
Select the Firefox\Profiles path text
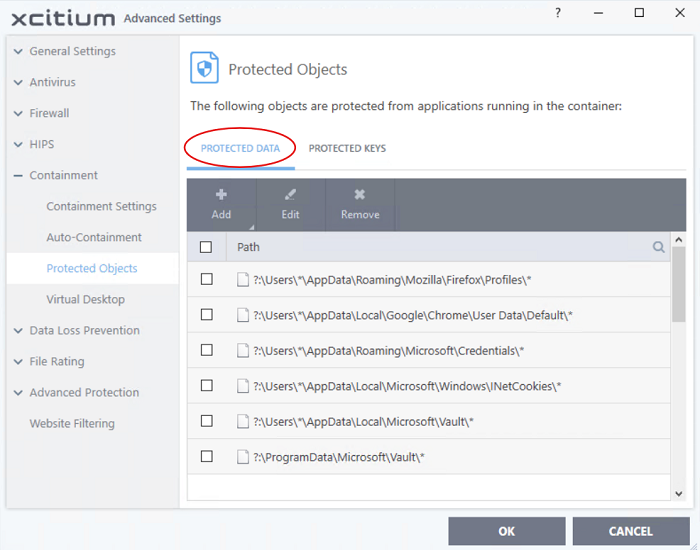point(392,280)
